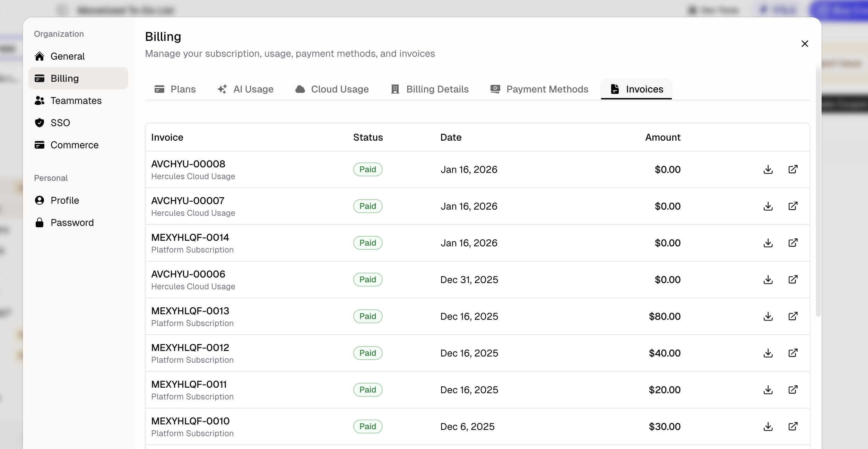Open invoice AVCHYU-00006 externally
The height and width of the screenshot is (449, 868).
point(793,280)
